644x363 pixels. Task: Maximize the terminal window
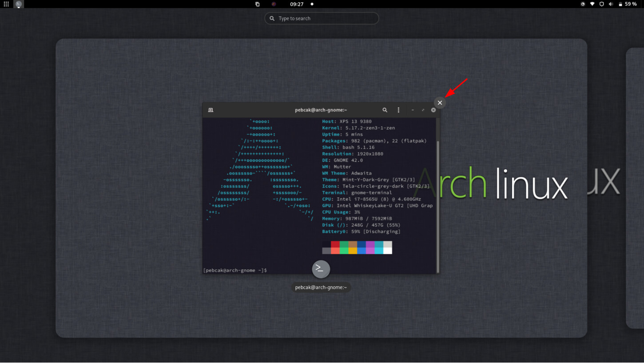[x=423, y=110]
